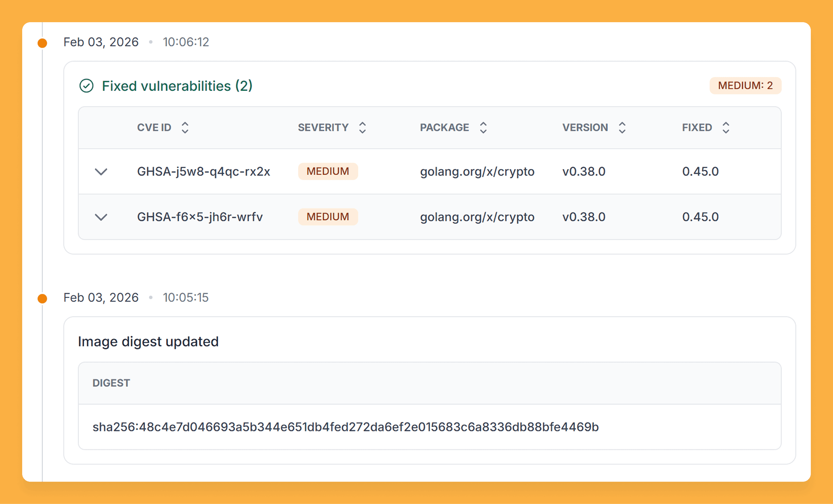This screenshot has width=833, height=504.
Task: Sort by Severity column arrows
Action: (362, 128)
